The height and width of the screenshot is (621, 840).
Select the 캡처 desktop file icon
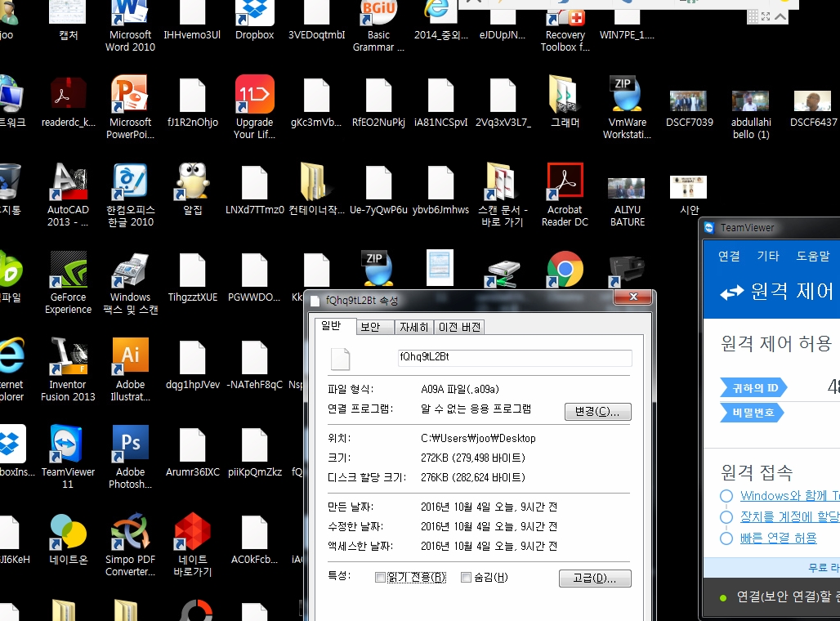68,11
